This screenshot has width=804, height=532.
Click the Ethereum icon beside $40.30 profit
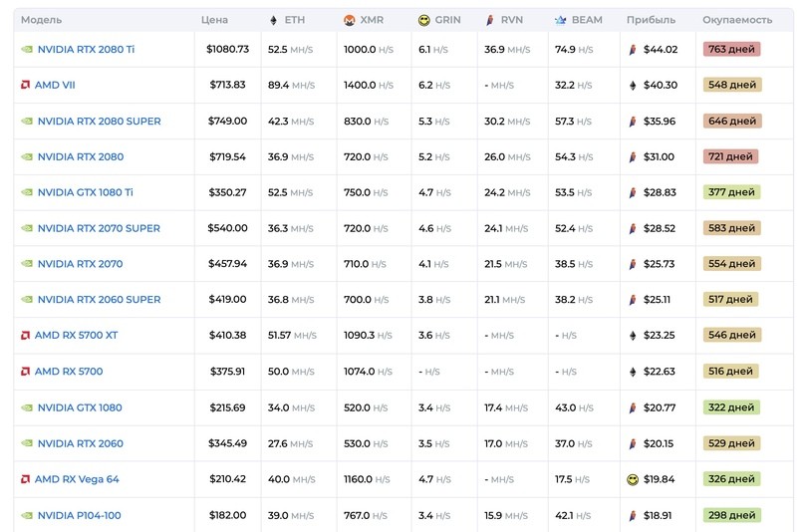[x=632, y=86]
